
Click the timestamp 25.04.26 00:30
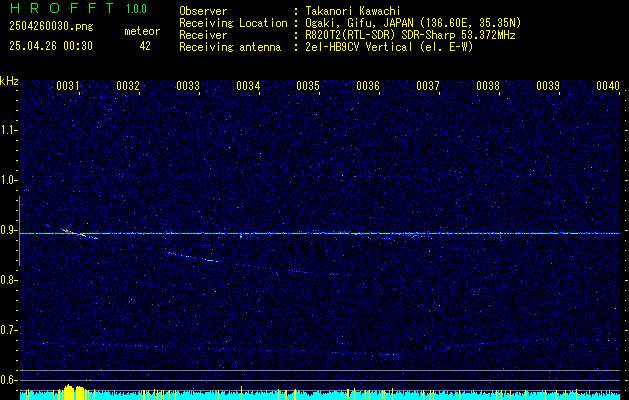51,46
